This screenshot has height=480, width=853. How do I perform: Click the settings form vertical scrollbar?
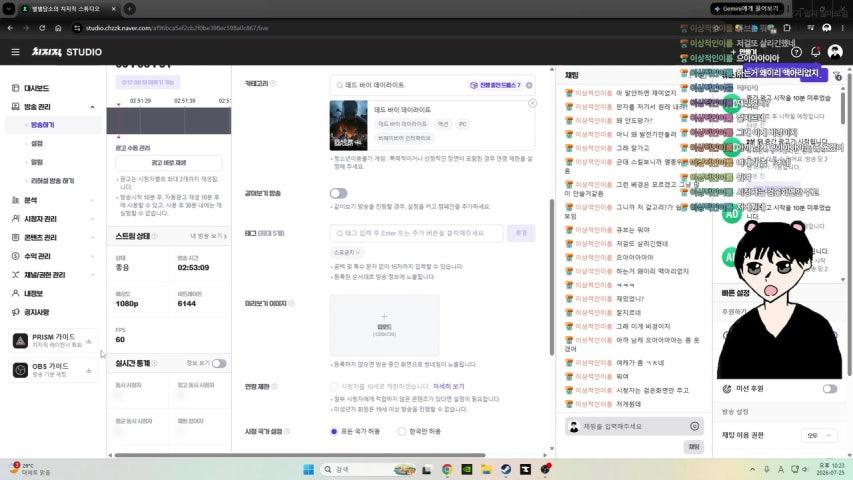[x=552, y=278]
